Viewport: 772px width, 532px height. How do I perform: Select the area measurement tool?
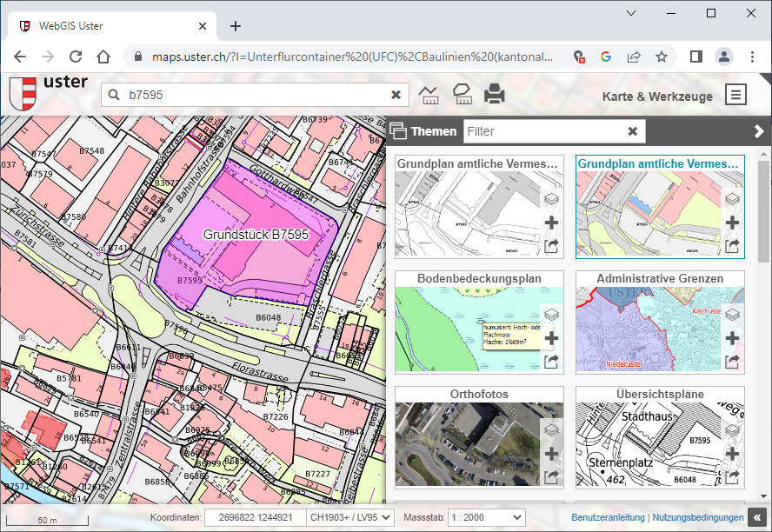[x=462, y=94]
